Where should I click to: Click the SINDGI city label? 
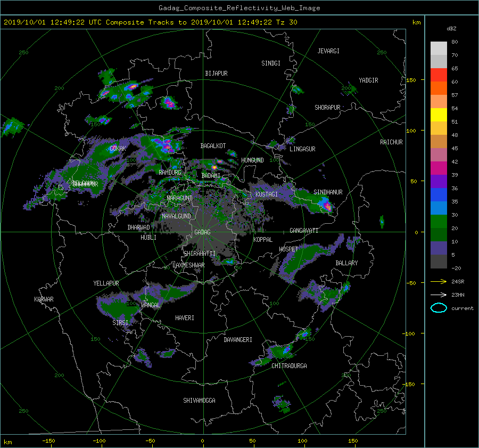pyautogui.click(x=271, y=63)
